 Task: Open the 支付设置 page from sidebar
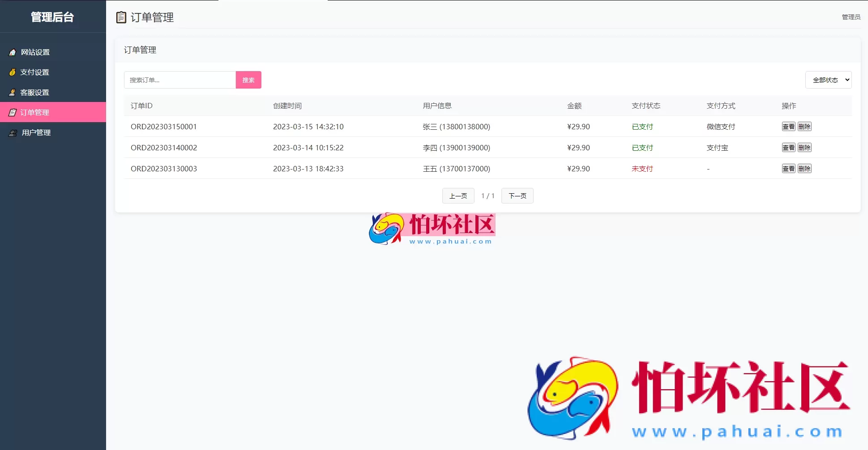click(35, 72)
